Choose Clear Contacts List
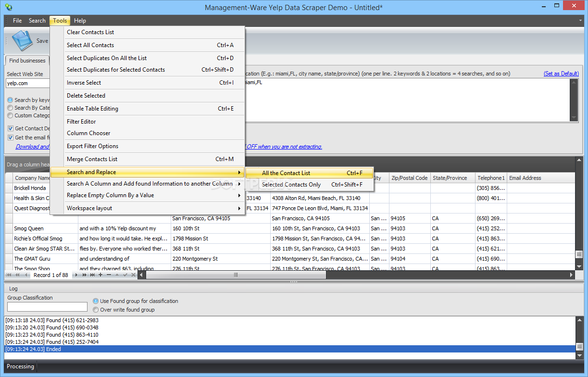This screenshot has height=377, width=588. click(148, 32)
